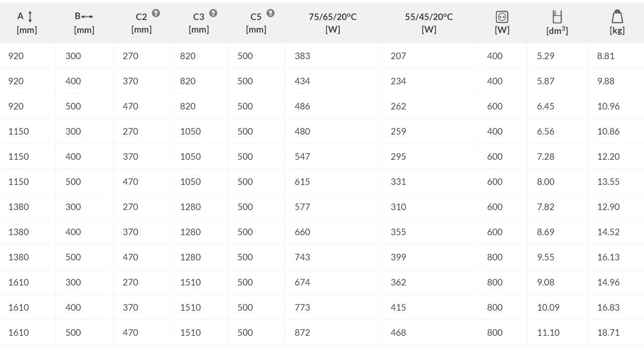Select the 207 W output cell
The image size is (644, 353).
click(x=398, y=56)
